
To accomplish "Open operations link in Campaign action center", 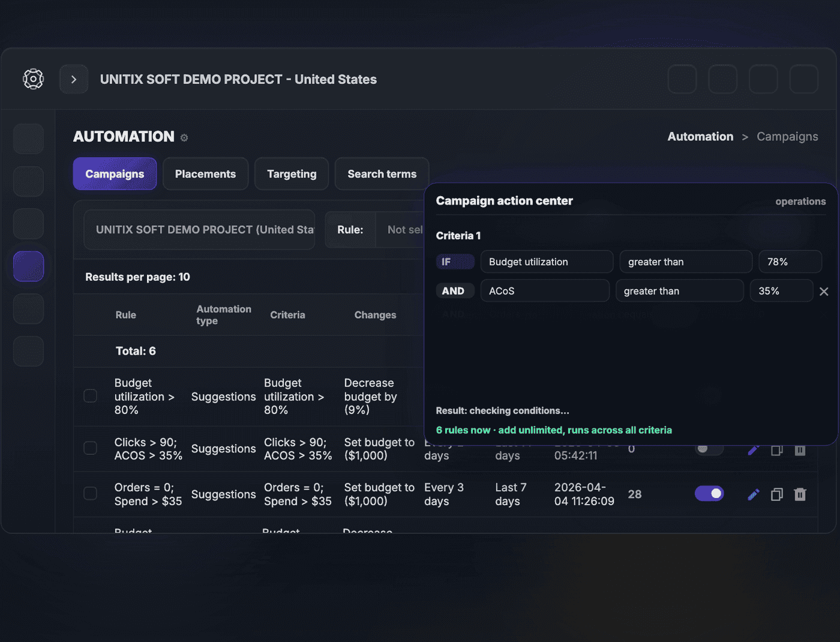I will click(x=800, y=202).
